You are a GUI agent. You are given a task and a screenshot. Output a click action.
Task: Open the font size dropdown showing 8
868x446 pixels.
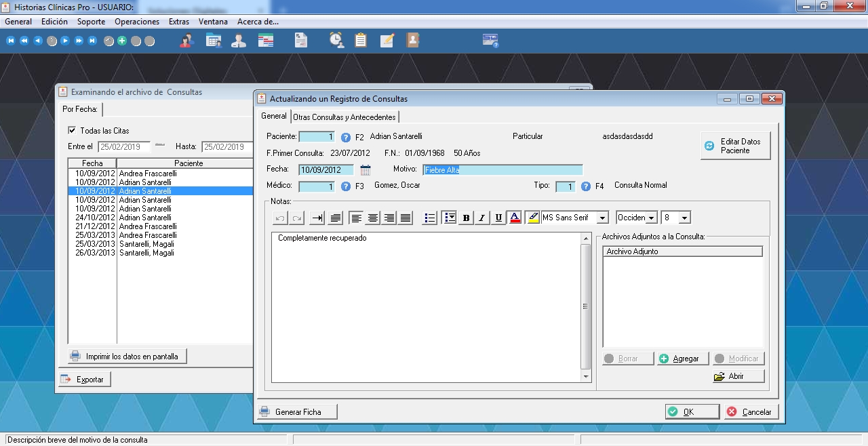pyautogui.click(x=684, y=218)
